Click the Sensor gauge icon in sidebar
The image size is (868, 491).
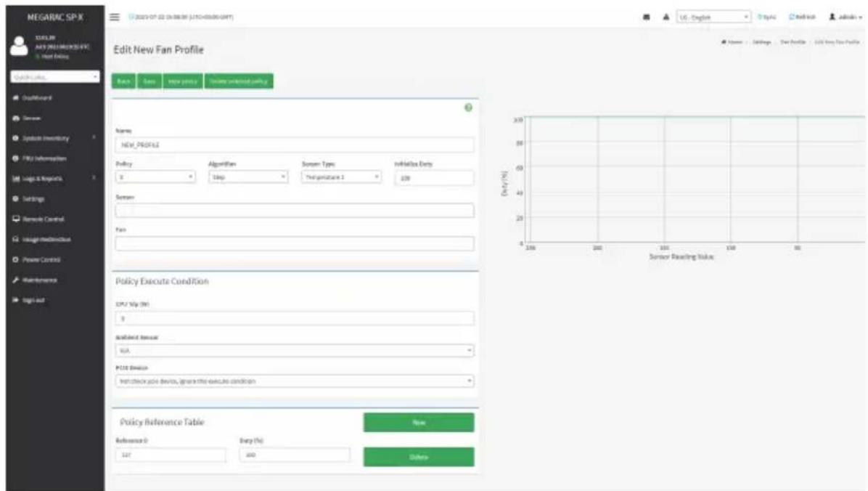pyautogui.click(x=15, y=118)
